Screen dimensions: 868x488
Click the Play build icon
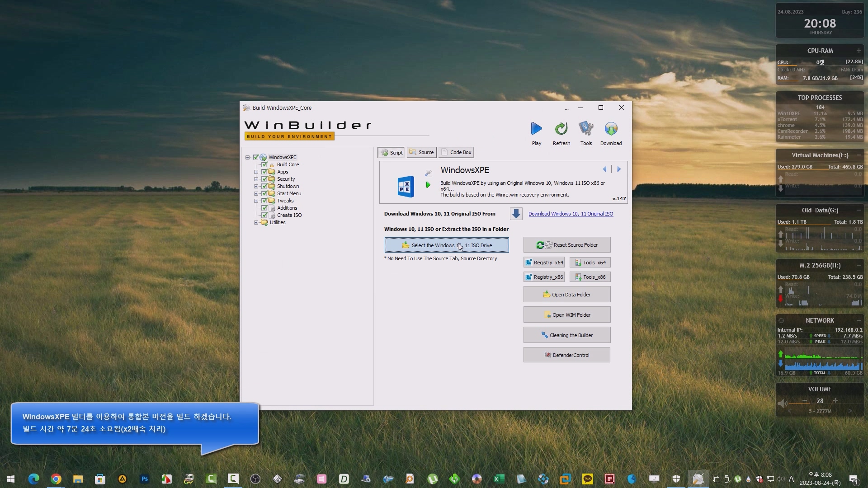536,129
